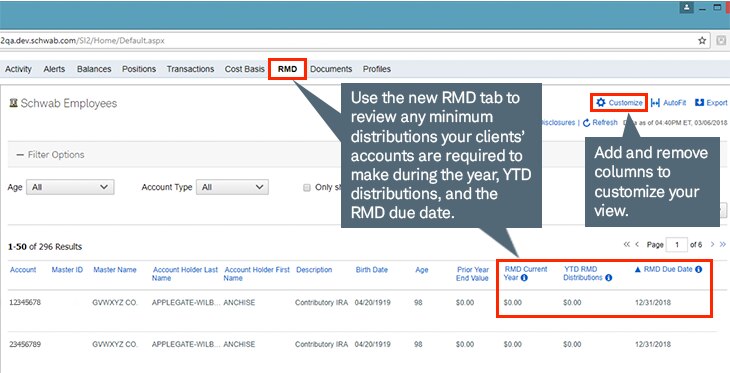The width and height of the screenshot is (730, 373).
Task: Click 12/31/2018 due date in row 23456789
Action: point(653,344)
